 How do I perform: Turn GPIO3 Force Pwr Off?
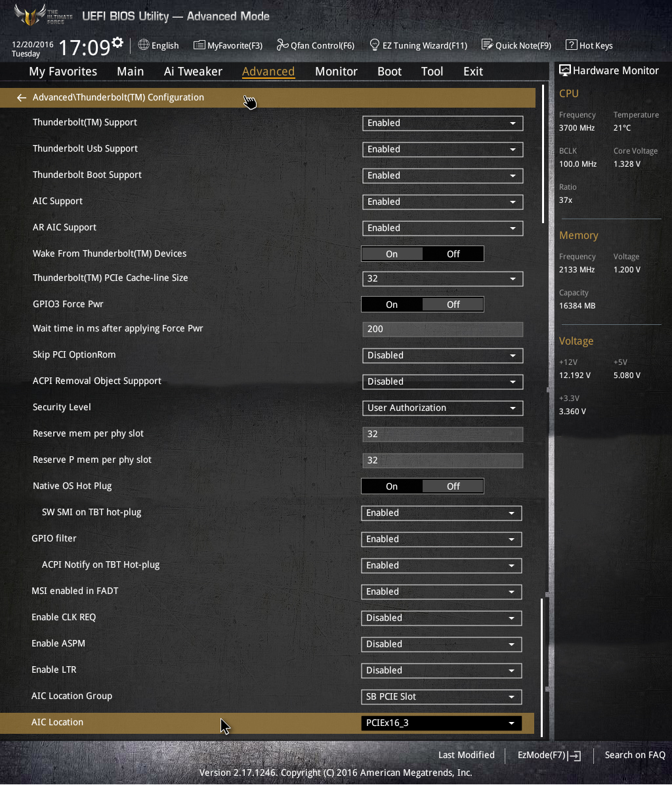[x=453, y=305]
